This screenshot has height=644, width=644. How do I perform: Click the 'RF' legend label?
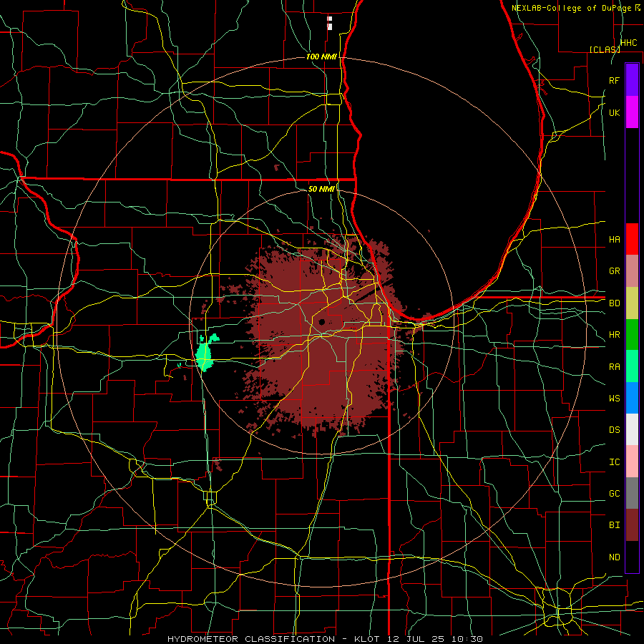tap(614, 80)
